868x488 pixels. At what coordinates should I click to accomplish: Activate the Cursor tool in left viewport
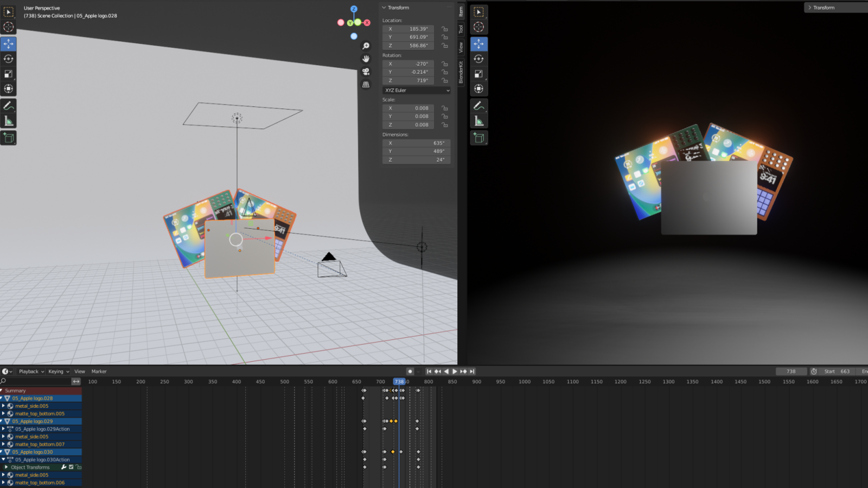pos(9,27)
